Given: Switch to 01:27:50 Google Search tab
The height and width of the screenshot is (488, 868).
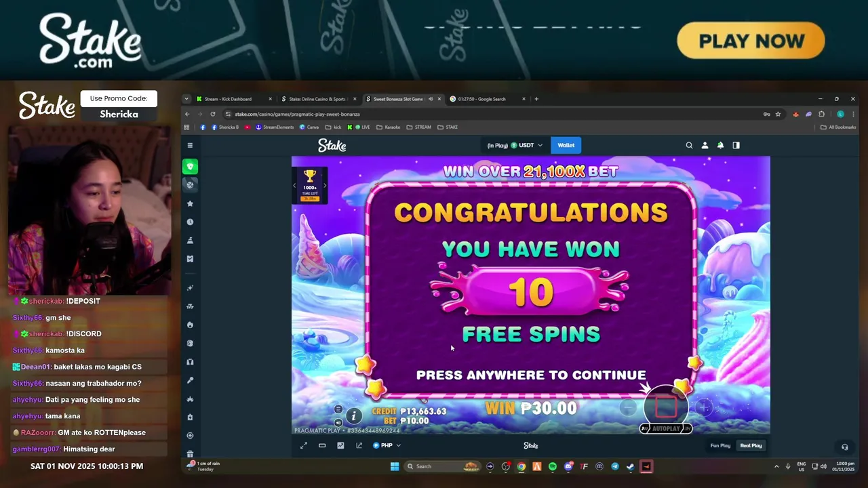Looking at the screenshot, I should (488, 99).
